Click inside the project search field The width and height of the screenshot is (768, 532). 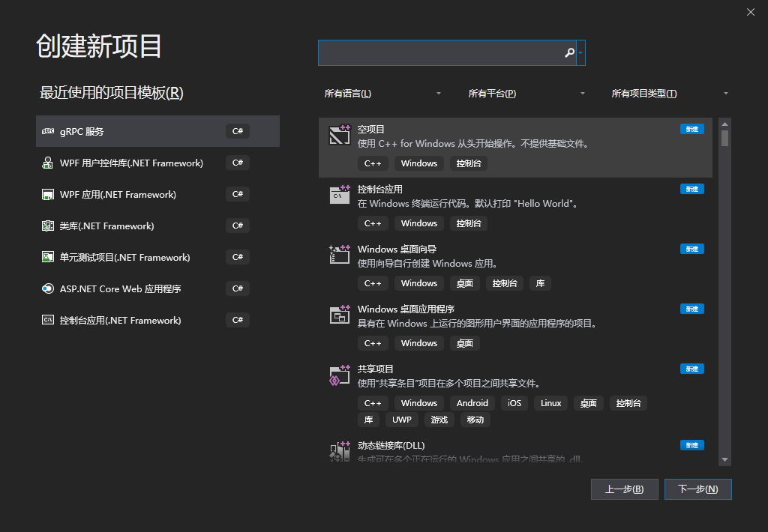click(442, 52)
